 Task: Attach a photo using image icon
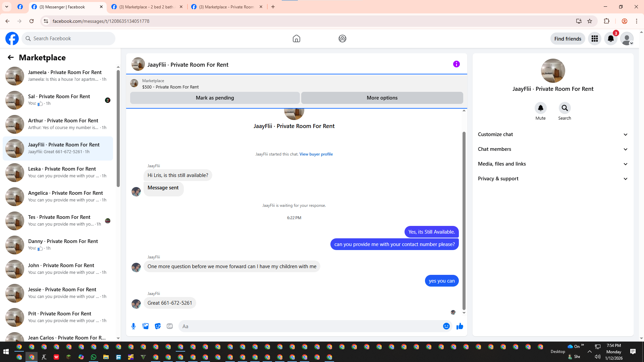click(146, 326)
